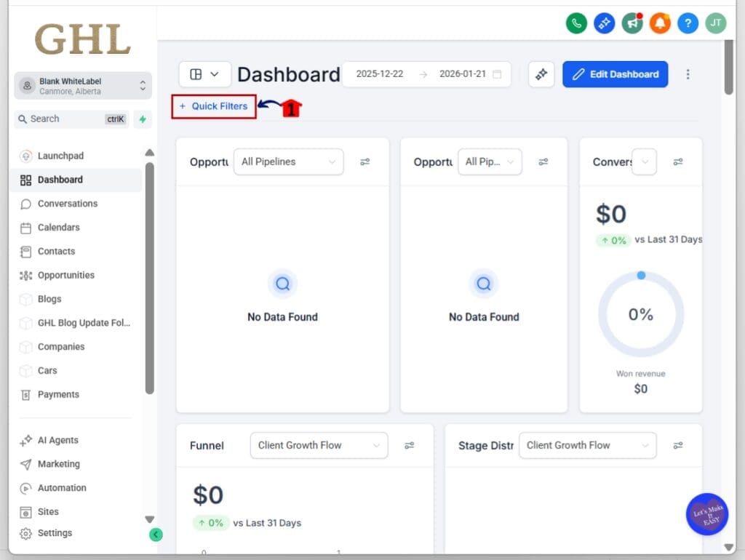This screenshot has height=560, width=745.
Task: Click the 0% won revenue progress ring
Action: (x=640, y=314)
